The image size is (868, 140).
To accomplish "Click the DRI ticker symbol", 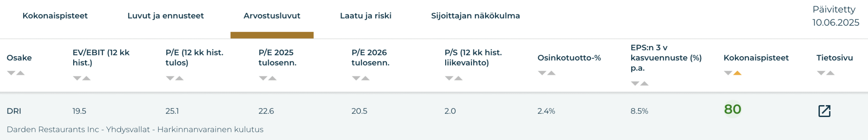I will click(14, 111).
